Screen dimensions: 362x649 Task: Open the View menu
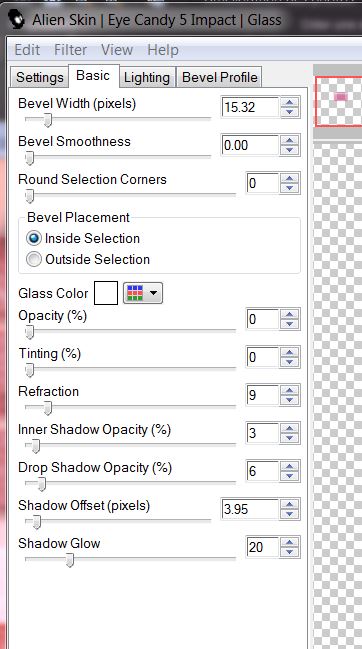pos(117,50)
